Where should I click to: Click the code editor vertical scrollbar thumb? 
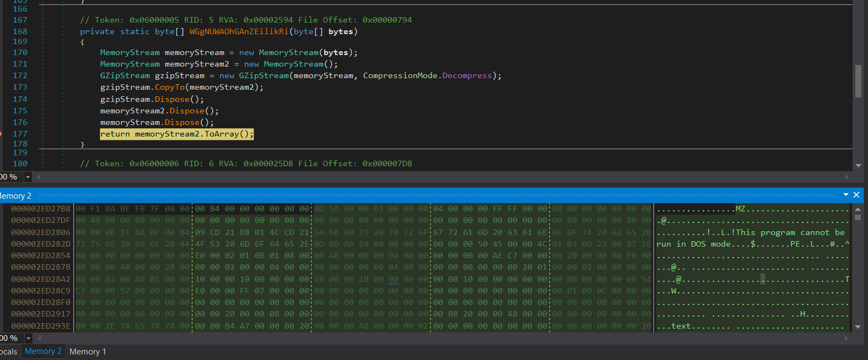(858, 81)
